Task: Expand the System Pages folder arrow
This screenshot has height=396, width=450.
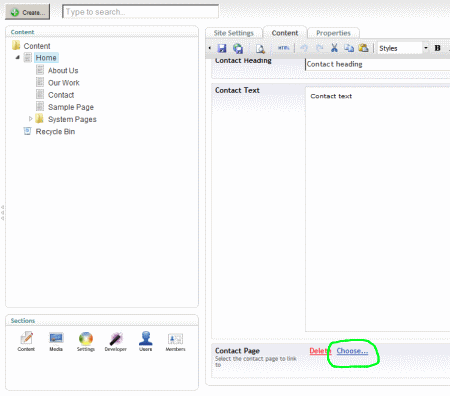Action: point(30,119)
